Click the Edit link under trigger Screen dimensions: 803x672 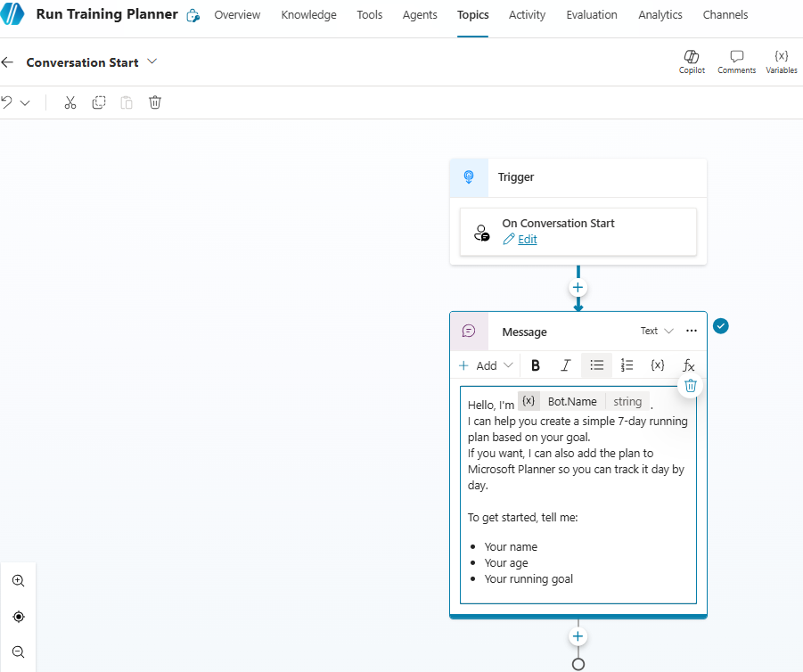tap(527, 240)
